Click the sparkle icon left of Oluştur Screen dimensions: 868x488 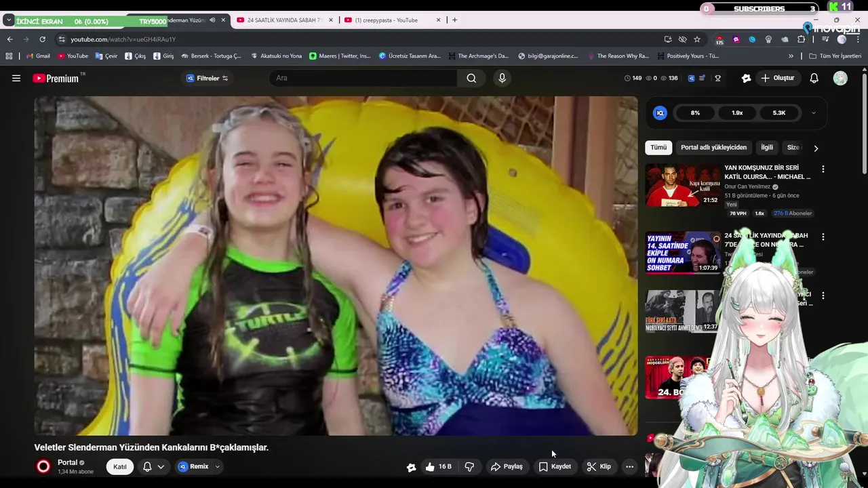(746, 79)
